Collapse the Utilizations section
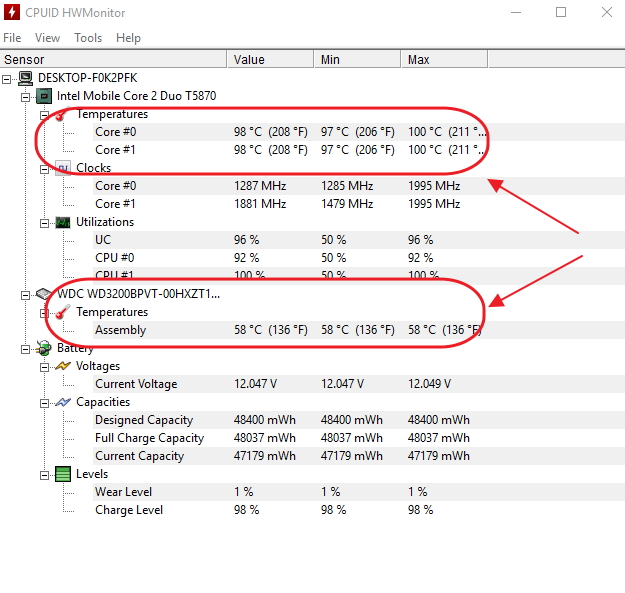The image size is (625, 593). pyautogui.click(x=45, y=223)
